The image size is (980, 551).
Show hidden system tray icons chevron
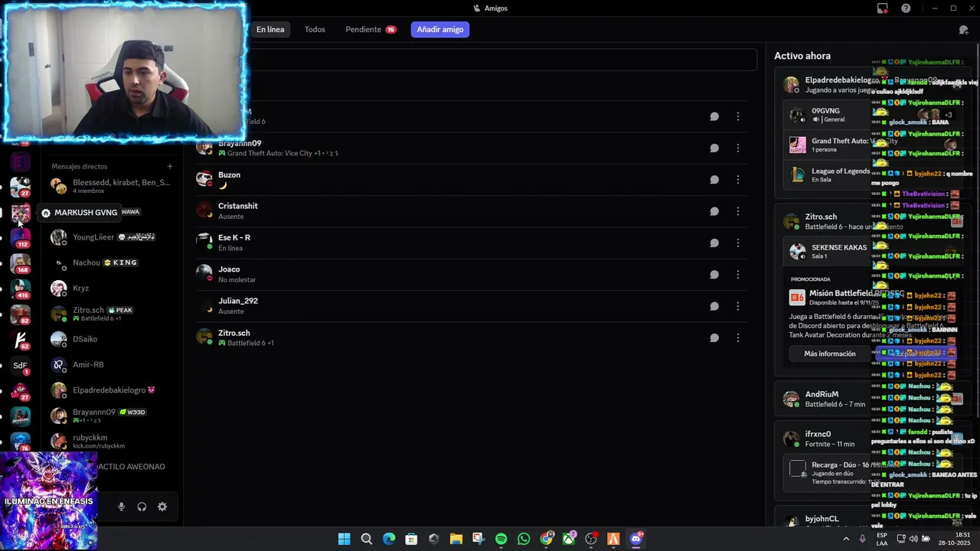(x=846, y=540)
